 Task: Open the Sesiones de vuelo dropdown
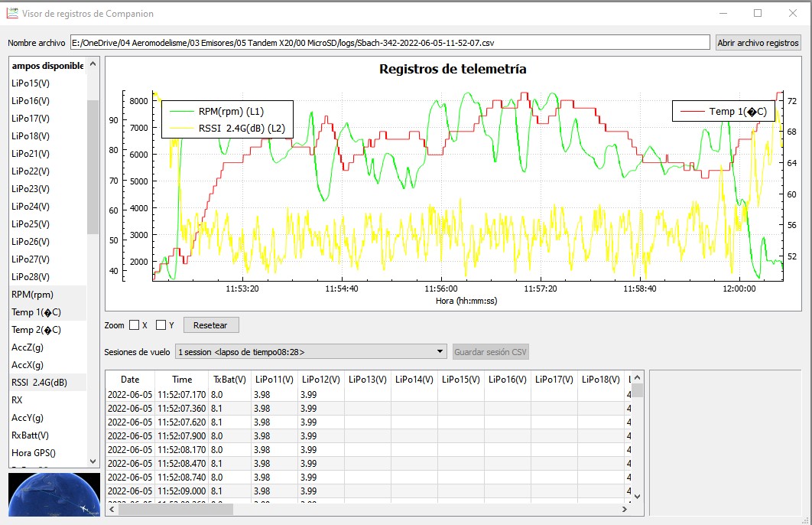(x=310, y=352)
